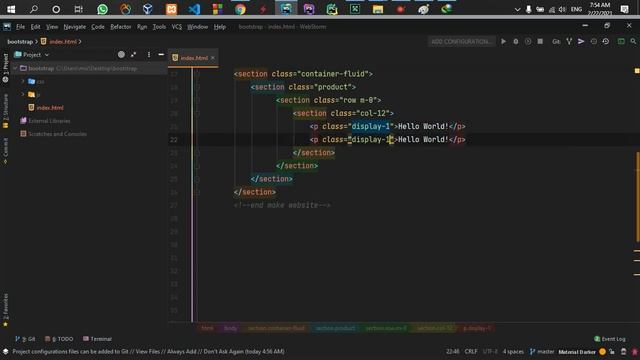Open the Refactor menu
The width and height of the screenshot is (640, 360).
click(x=120, y=27)
